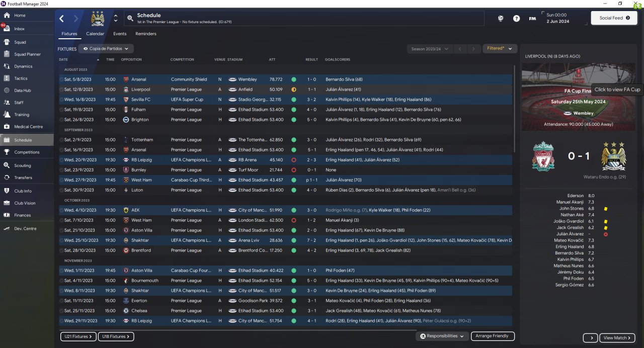Image resolution: width=644 pixels, height=348 pixels.
Task: Expand the Copia de Partidos view dropdown
Action: 106,49
